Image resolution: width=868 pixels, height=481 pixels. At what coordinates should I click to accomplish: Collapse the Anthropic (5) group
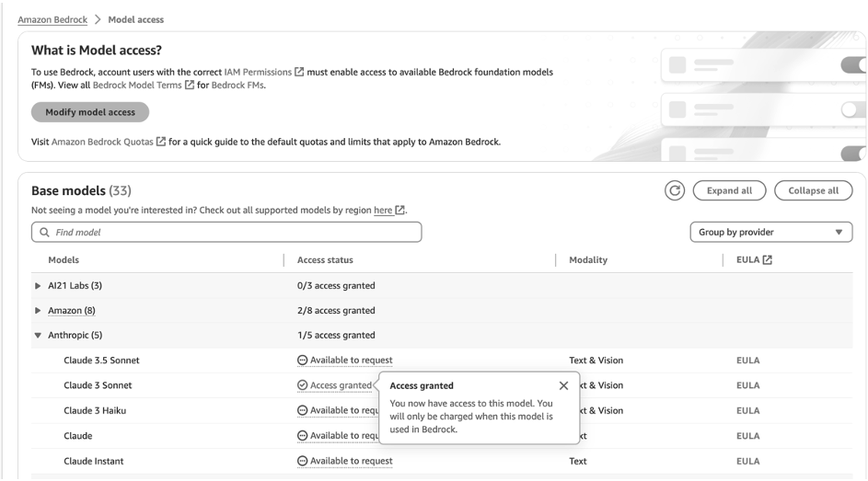(x=38, y=335)
